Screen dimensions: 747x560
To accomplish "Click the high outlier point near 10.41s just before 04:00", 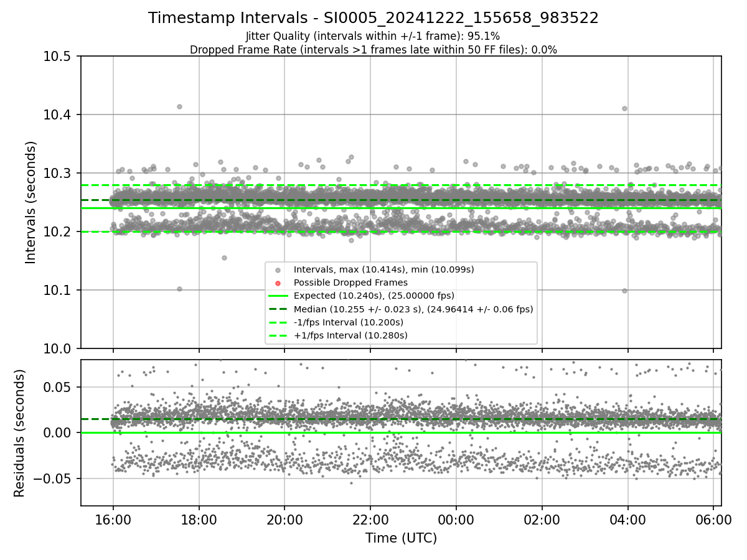I will tap(624, 108).
